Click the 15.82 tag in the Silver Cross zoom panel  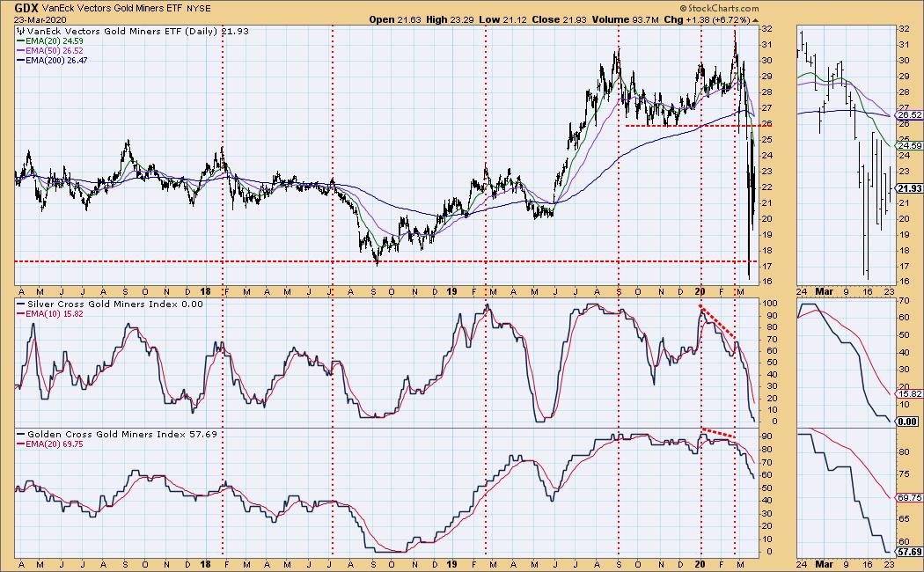pyautogui.click(x=910, y=394)
